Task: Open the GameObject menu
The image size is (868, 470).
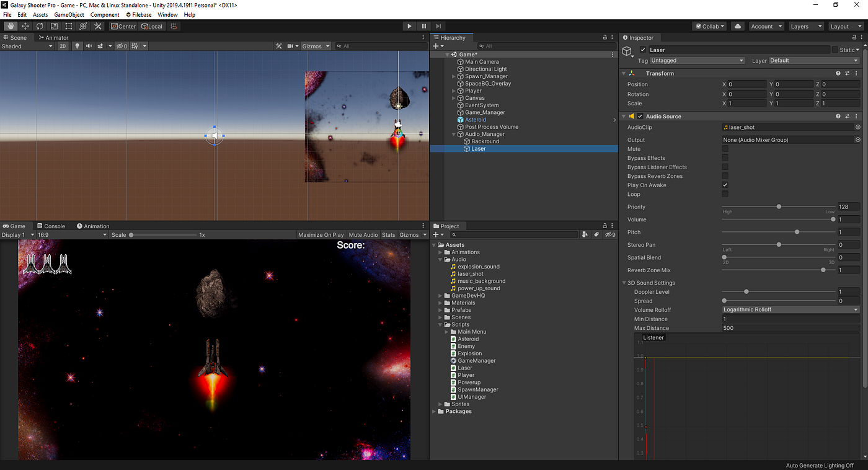Action: [69, 15]
